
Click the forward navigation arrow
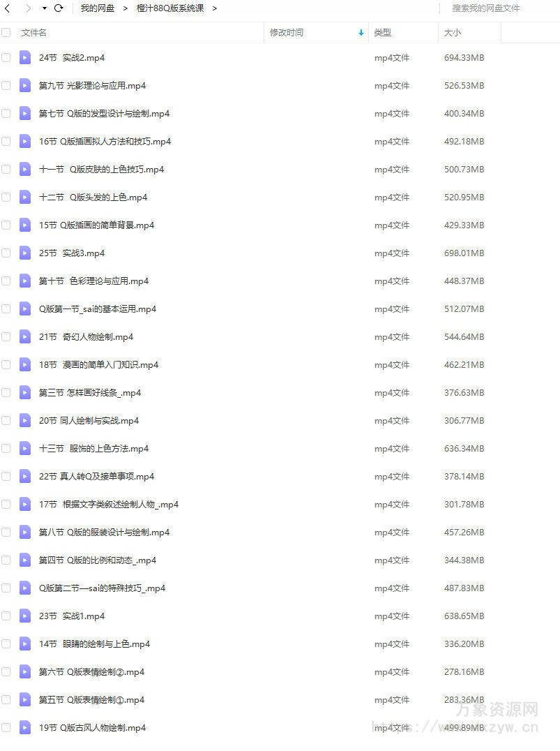coord(28,8)
